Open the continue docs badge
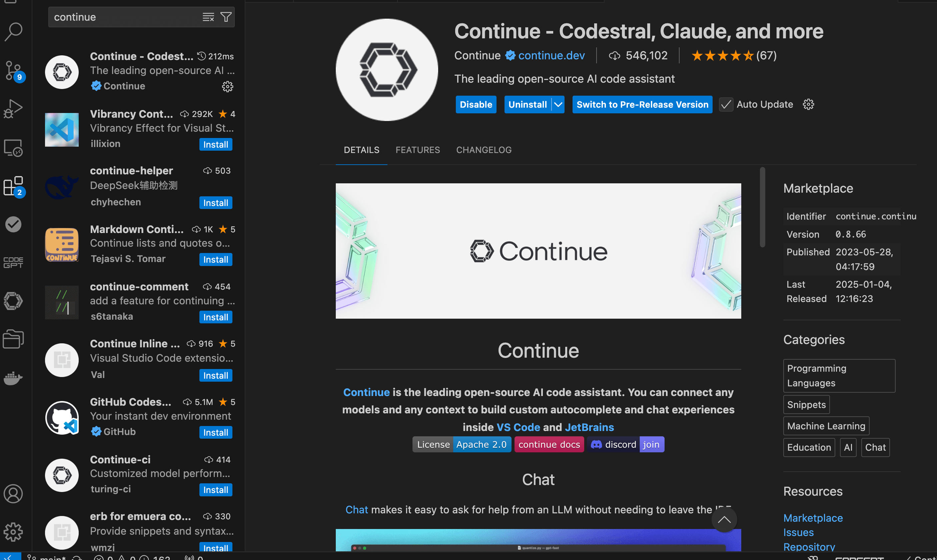937x560 pixels. (x=549, y=445)
